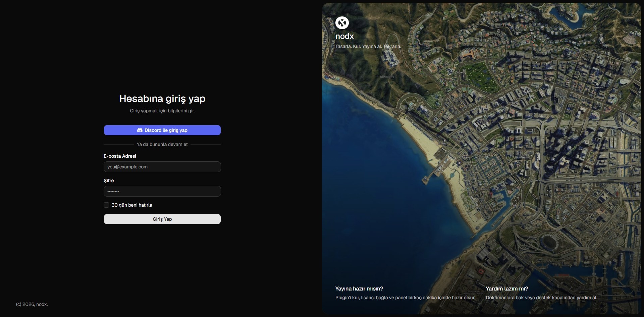This screenshot has height=317, width=644.
Task: Click the Giriş yapmak için bilgilerini gir text
Action: tap(162, 111)
